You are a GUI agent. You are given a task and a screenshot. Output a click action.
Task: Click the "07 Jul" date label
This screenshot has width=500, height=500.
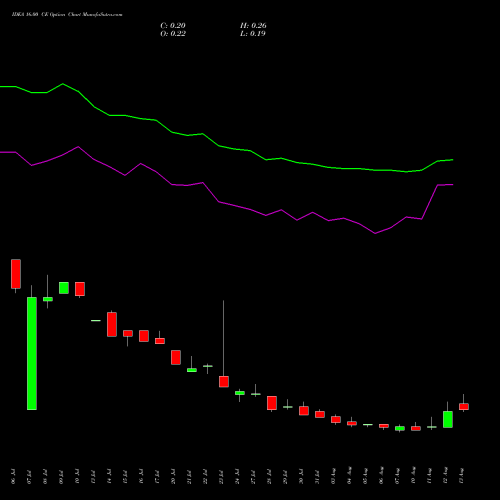tap(29, 476)
